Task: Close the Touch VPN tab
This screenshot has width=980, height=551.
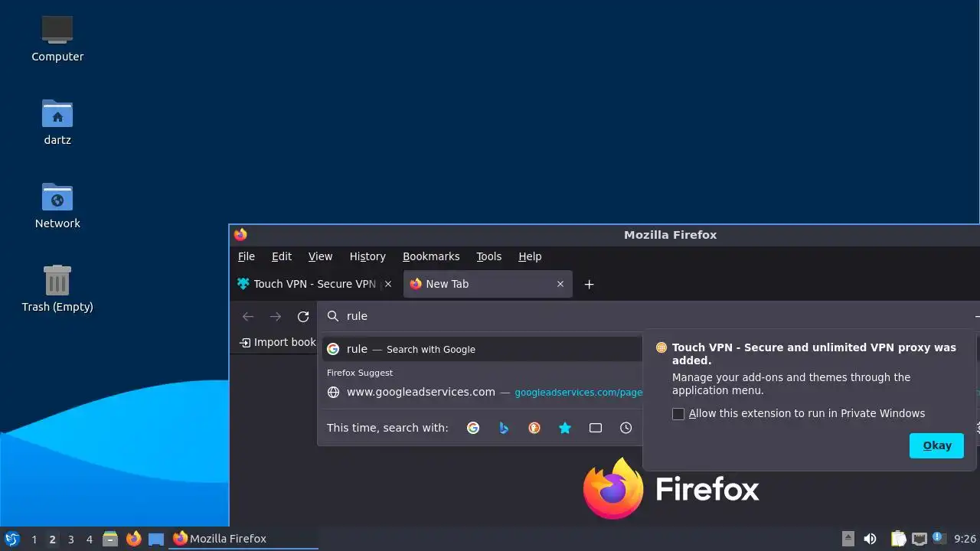Action: (388, 284)
